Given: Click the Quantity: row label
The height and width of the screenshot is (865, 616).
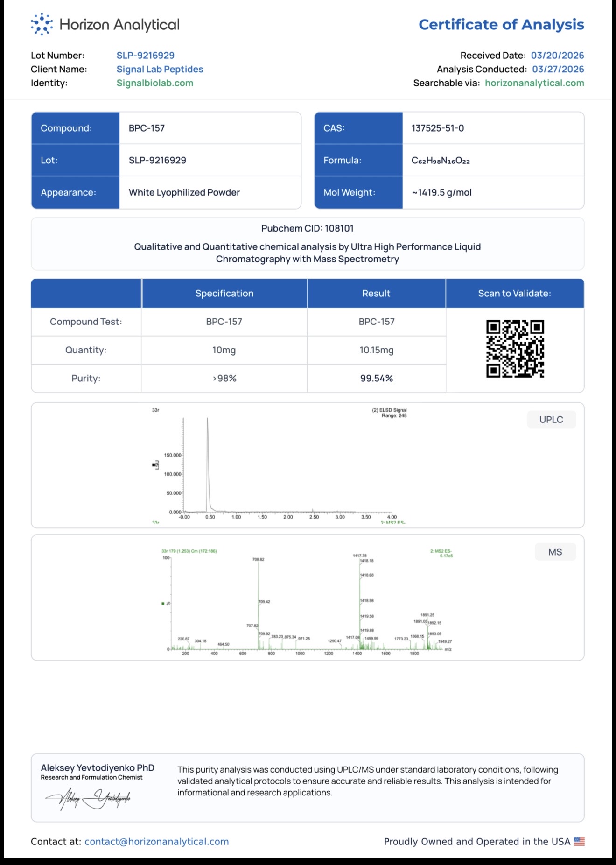Looking at the screenshot, I should click(x=86, y=350).
